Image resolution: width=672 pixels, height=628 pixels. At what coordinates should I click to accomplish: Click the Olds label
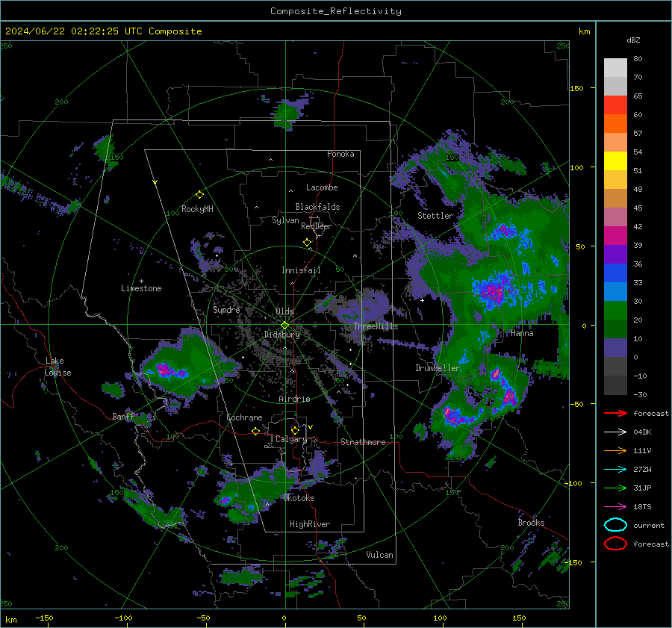[x=284, y=311]
